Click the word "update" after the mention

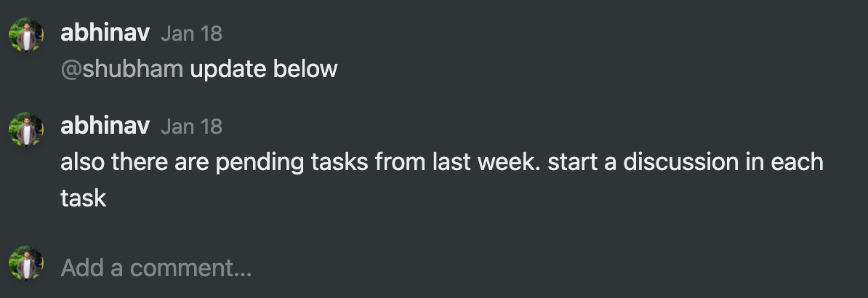[229, 69]
